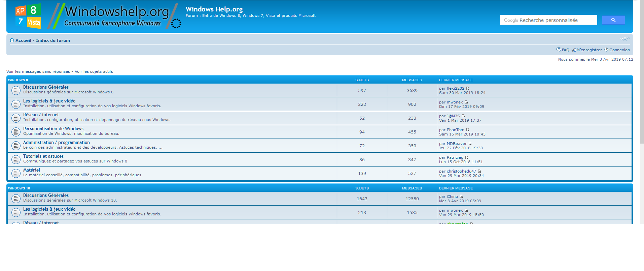Open the M'enregistrer registration link

589,50
